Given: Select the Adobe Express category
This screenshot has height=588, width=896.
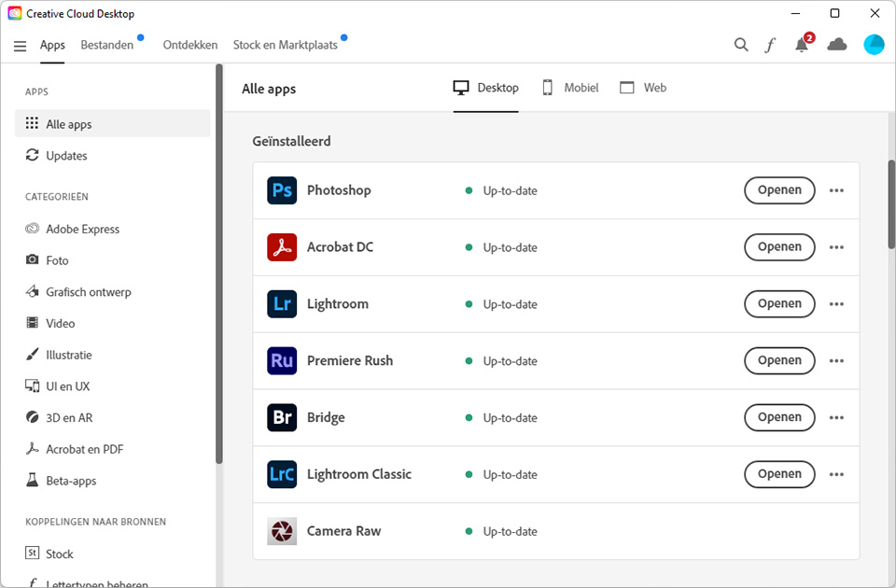Looking at the screenshot, I should pos(72,230).
